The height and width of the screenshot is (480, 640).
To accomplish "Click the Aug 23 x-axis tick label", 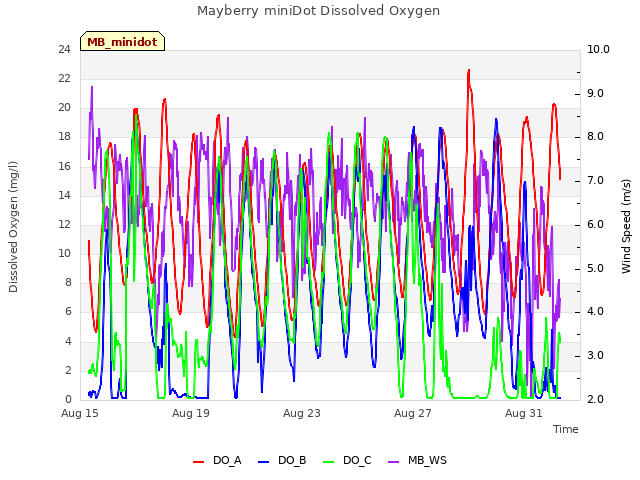I will (x=302, y=413).
